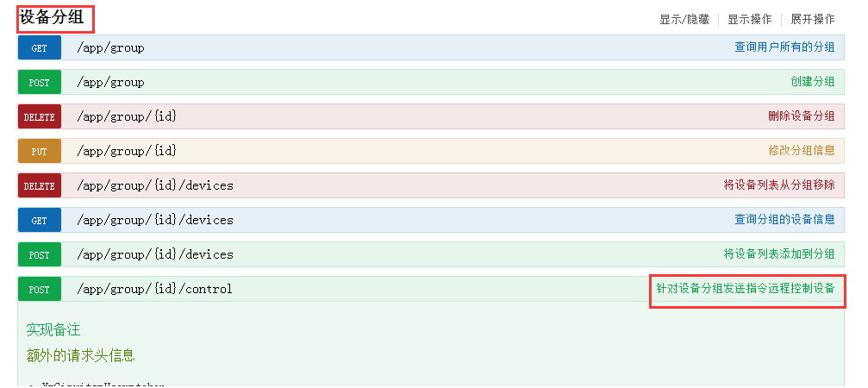Click the 将设备列表从分组移除 description
The image size is (868, 388).
click(x=778, y=185)
